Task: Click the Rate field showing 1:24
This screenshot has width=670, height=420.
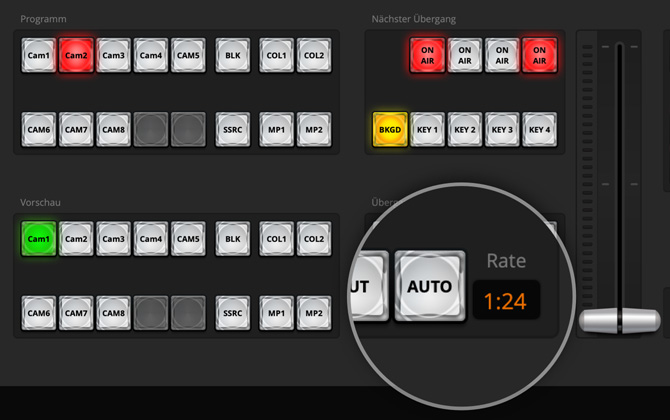Action: coord(505,300)
